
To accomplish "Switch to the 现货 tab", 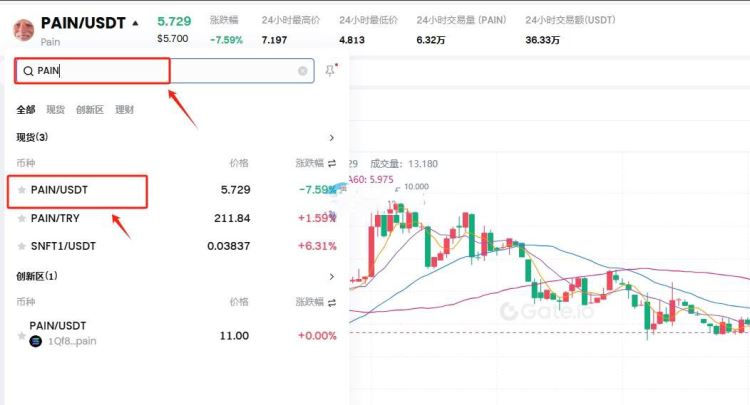I will click(55, 109).
